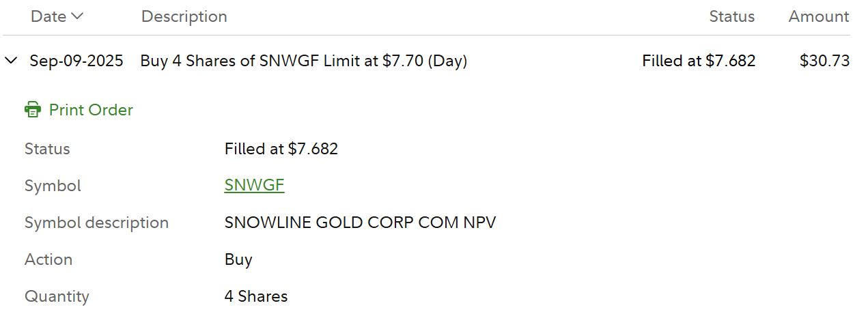Click the Quantity field label
This screenshot has height=314, width=868.
57,296
